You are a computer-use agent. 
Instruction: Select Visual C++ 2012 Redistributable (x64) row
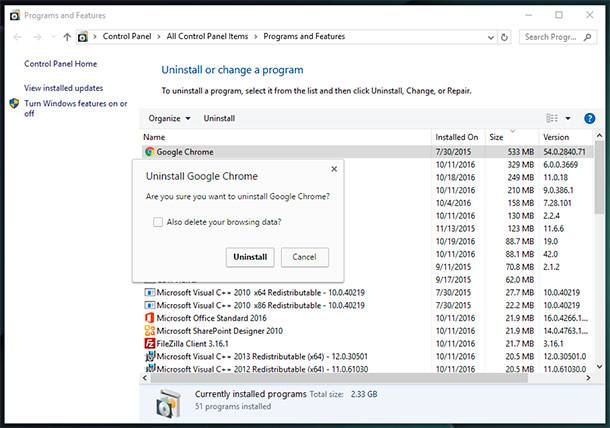(x=368, y=368)
